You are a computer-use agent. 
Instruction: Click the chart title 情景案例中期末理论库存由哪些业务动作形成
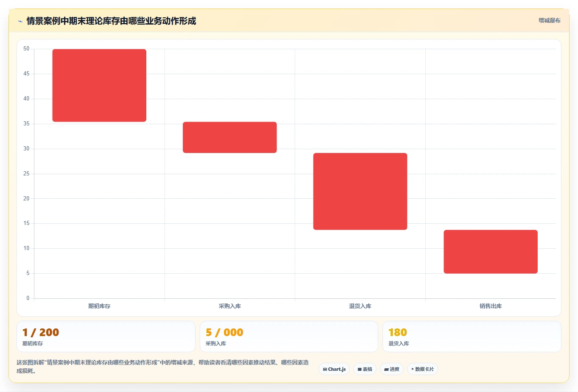click(x=111, y=21)
